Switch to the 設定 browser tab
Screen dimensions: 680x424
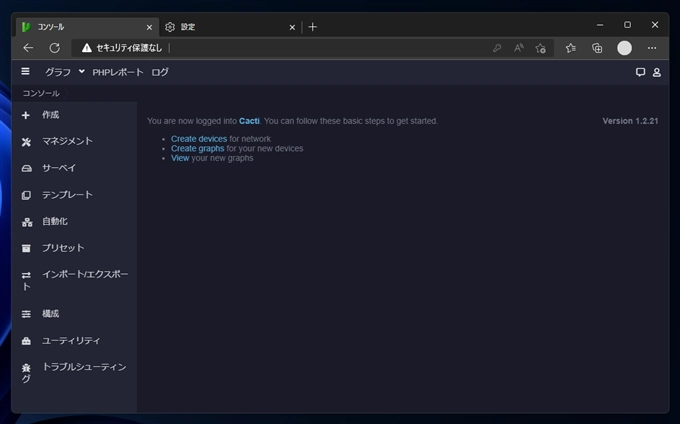tap(230, 27)
